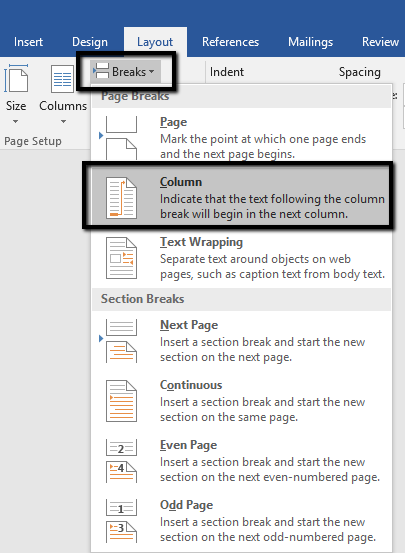Select Text Wrapping break title
This screenshot has width=405, height=553.
click(x=201, y=242)
